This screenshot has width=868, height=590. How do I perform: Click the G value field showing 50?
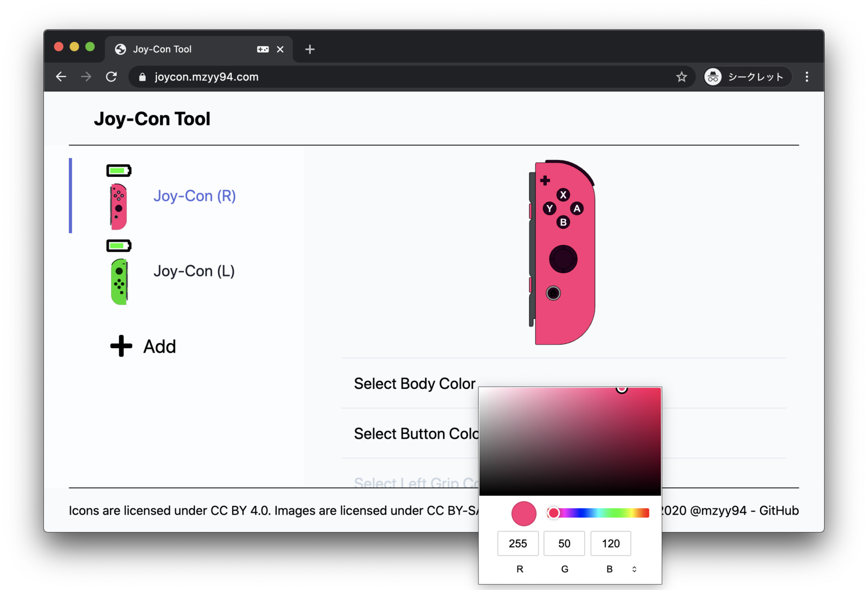point(564,543)
